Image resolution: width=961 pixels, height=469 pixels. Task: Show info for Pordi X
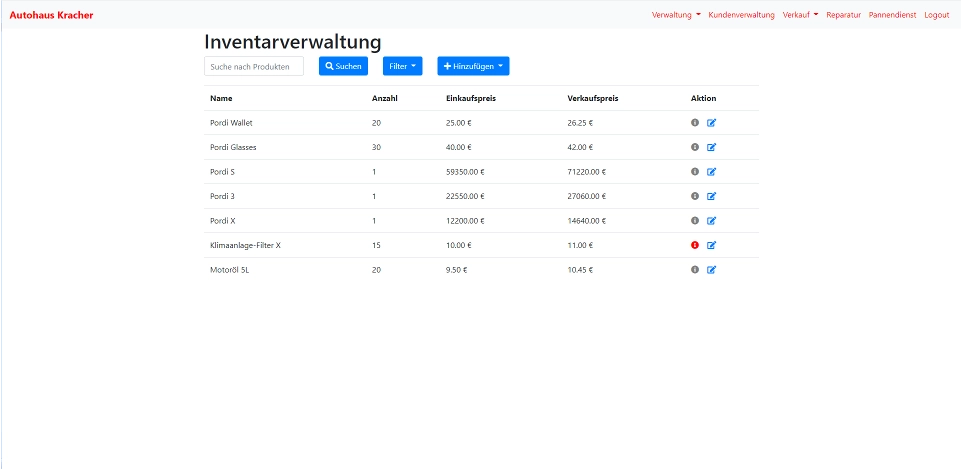(694, 220)
